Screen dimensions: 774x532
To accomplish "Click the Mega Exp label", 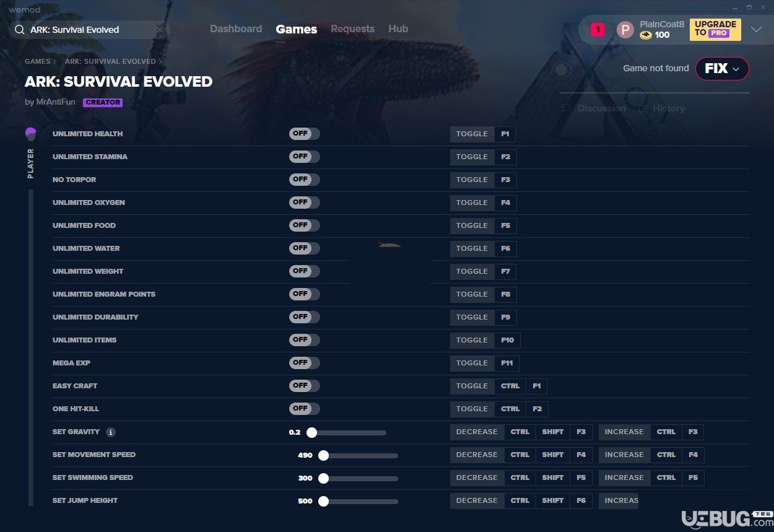I will click(71, 363).
